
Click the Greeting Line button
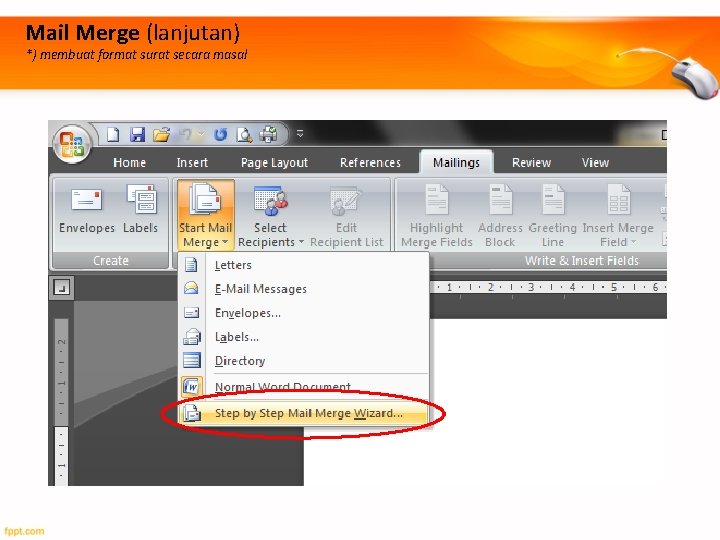click(x=552, y=215)
